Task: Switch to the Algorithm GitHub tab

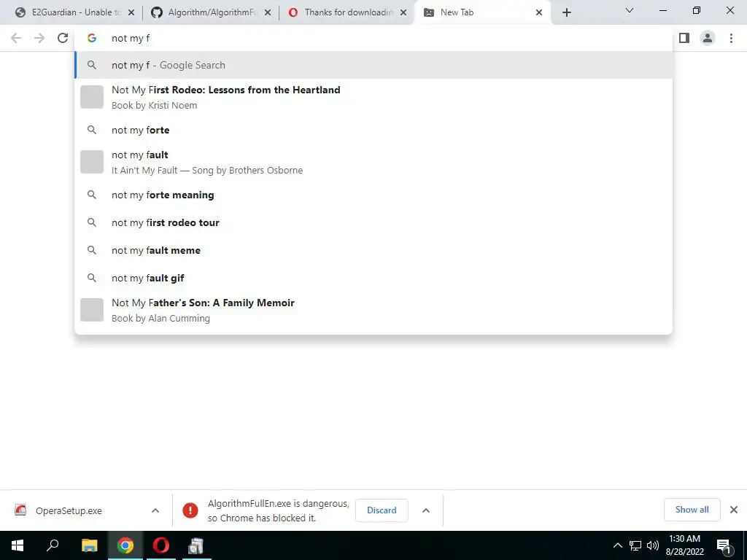Action: pyautogui.click(x=209, y=12)
